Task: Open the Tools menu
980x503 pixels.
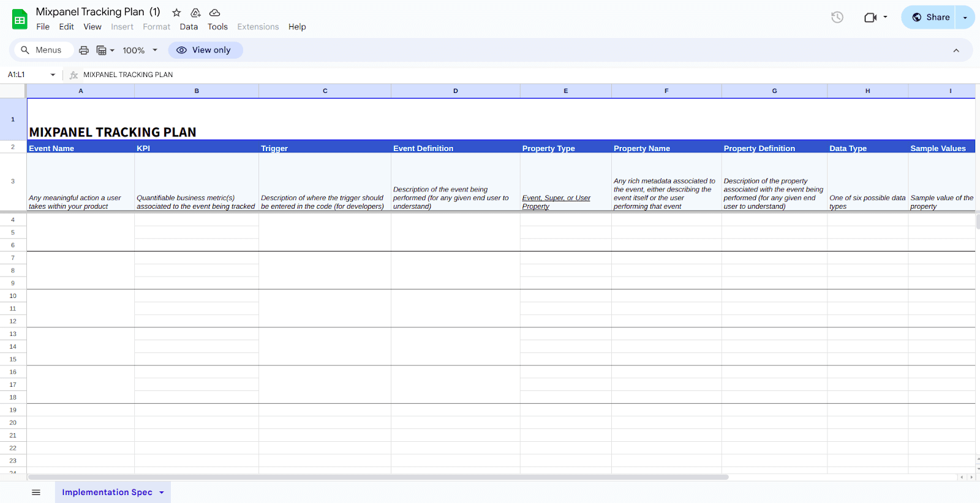Action: (217, 27)
